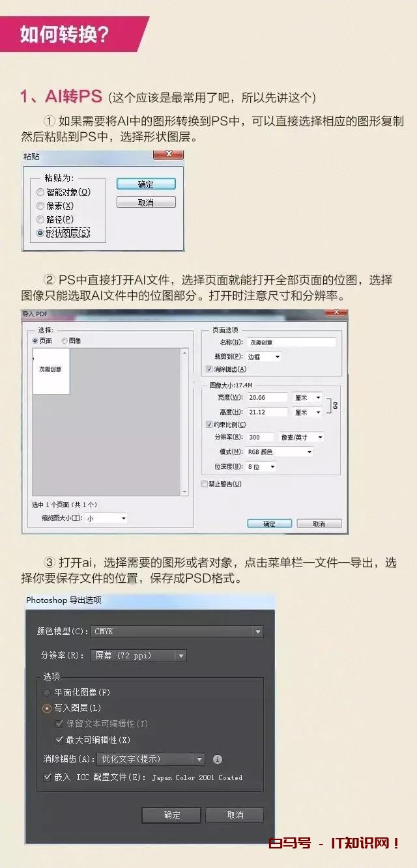The width and height of the screenshot is (417, 868).
Task: Toggle the 消除锯齿 checkbox
Action: 208,369
